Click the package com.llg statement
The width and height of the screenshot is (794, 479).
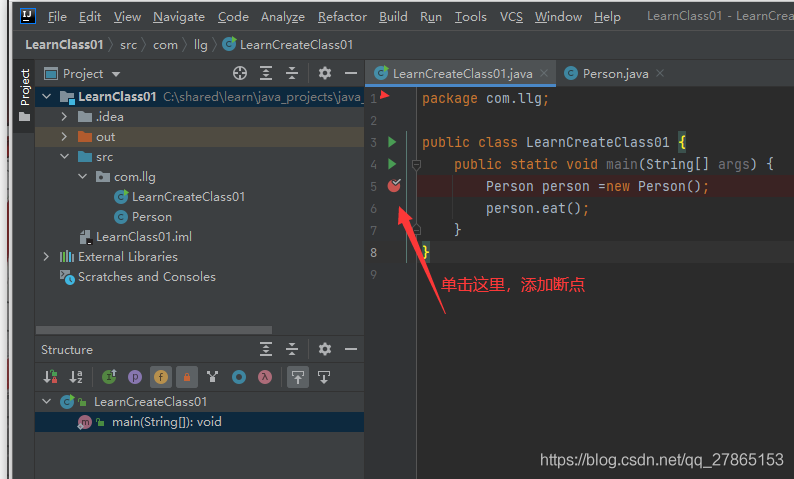point(485,98)
